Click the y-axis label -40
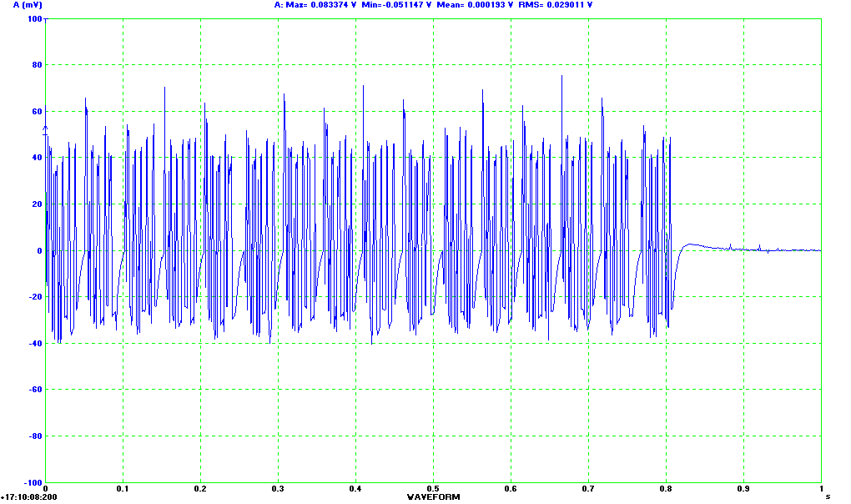The width and height of the screenshot is (851, 504). (x=35, y=344)
